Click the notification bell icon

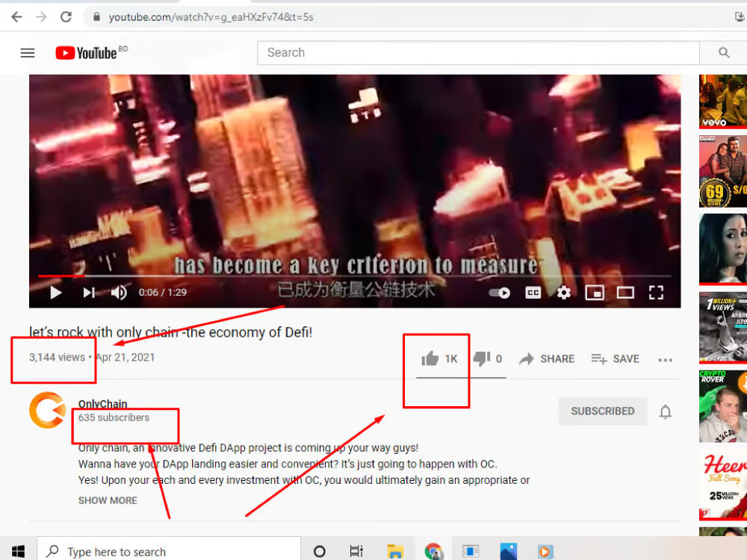(x=666, y=411)
